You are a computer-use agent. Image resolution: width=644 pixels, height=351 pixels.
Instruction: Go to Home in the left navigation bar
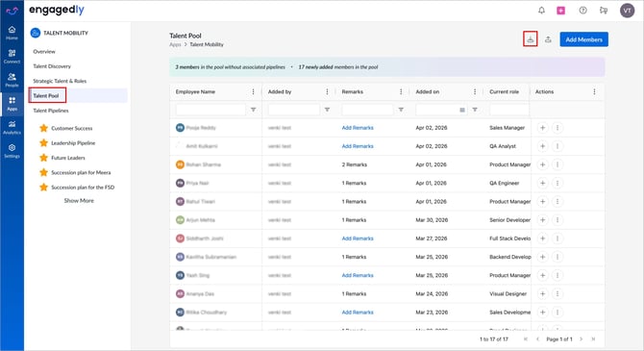click(12, 33)
